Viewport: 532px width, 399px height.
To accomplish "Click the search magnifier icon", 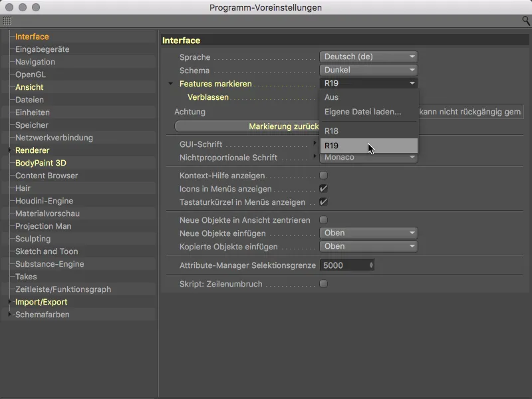I will (525, 21).
